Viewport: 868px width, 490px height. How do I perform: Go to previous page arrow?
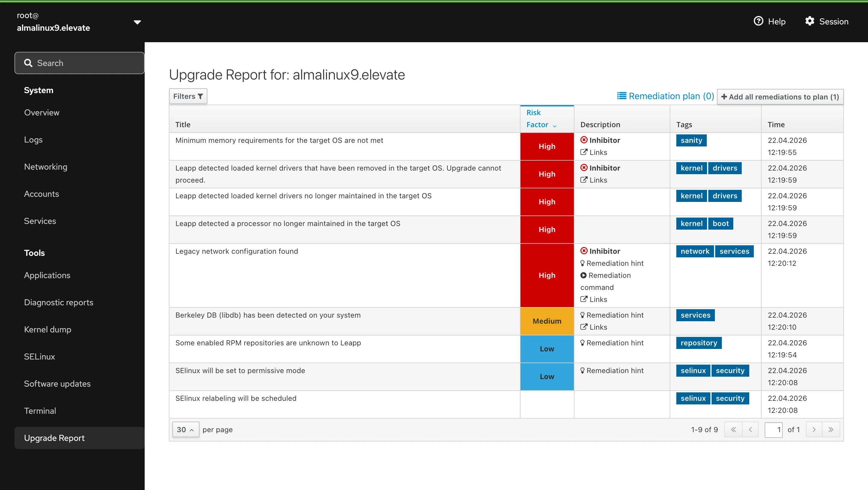pyautogui.click(x=750, y=429)
